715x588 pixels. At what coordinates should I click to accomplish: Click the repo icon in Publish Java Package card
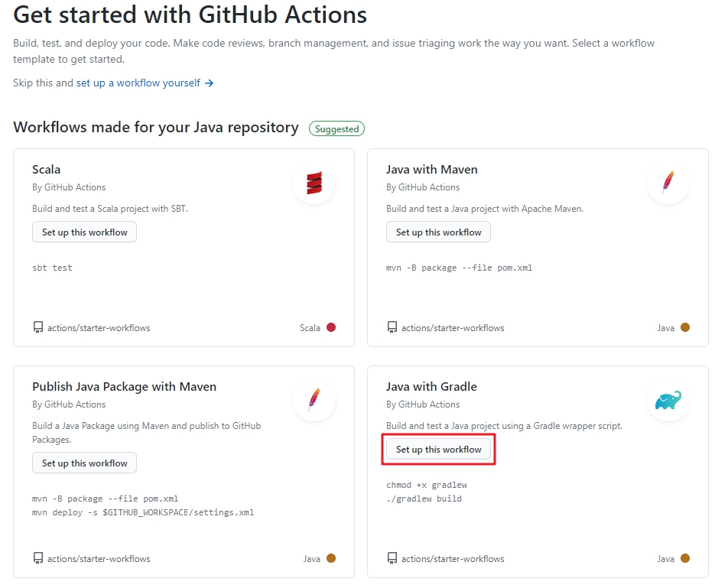click(38, 558)
